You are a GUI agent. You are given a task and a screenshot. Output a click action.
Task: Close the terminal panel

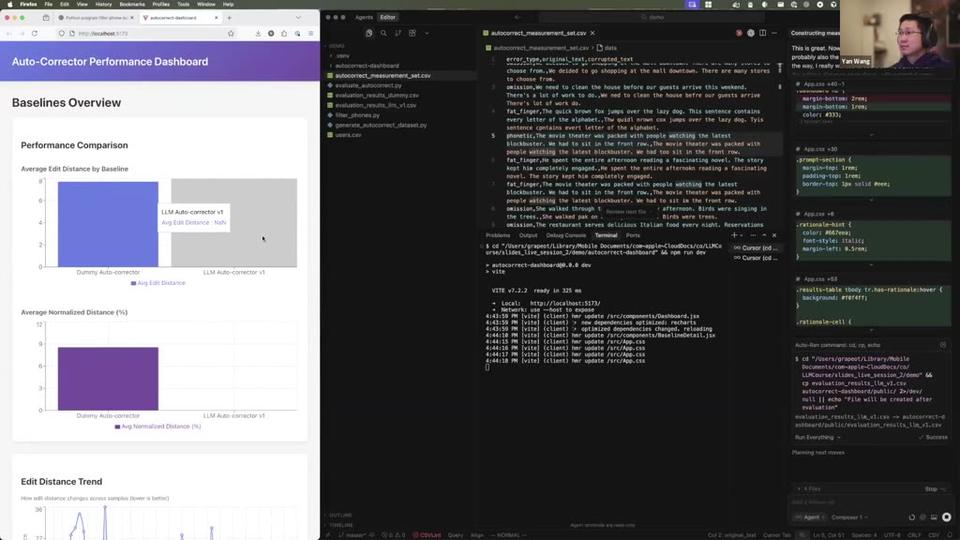pos(774,235)
